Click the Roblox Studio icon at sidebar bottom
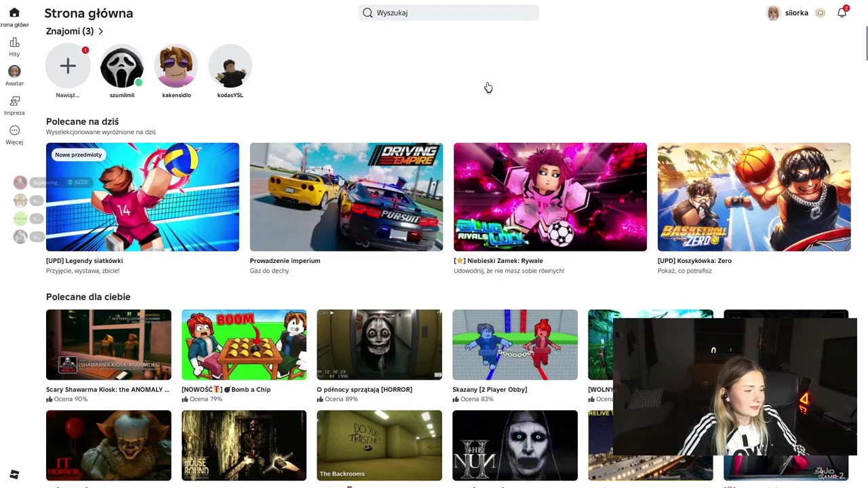The height and width of the screenshot is (488, 868). pos(14,474)
